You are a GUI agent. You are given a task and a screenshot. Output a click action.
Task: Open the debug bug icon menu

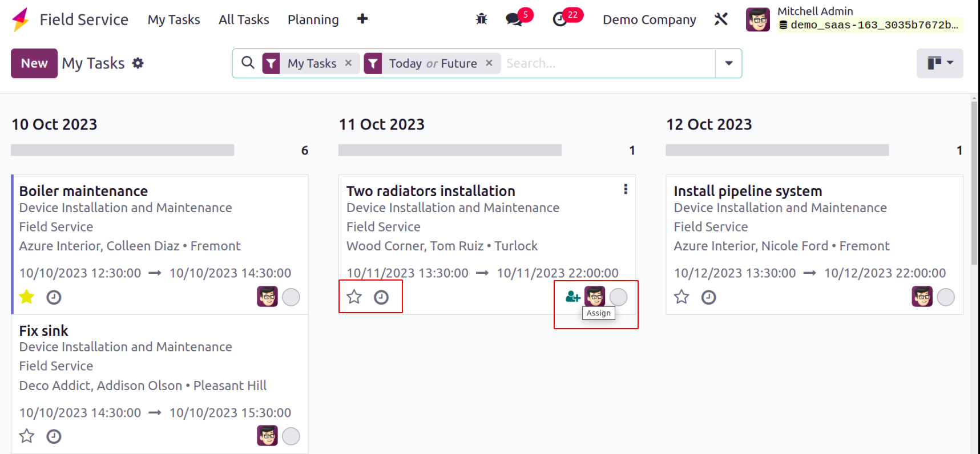pos(482,19)
